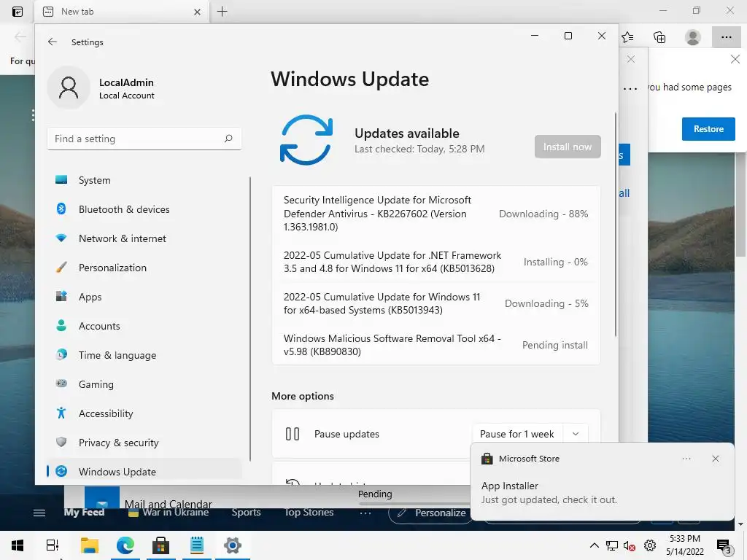747x560 pixels.
Task: Click the Settings window vertical scrollbar
Action: (x=615, y=225)
